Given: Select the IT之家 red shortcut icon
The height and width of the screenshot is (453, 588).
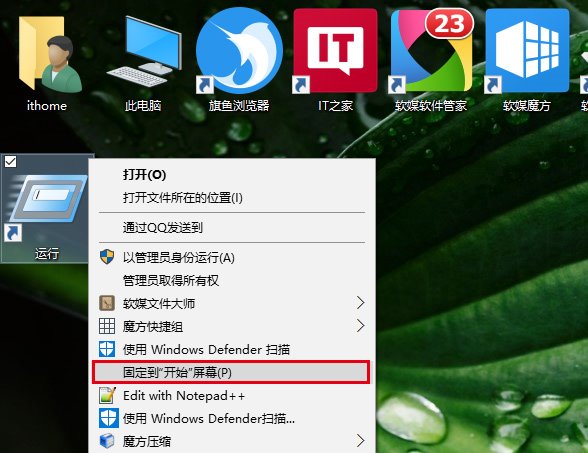Looking at the screenshot, I should pos(335,51).
